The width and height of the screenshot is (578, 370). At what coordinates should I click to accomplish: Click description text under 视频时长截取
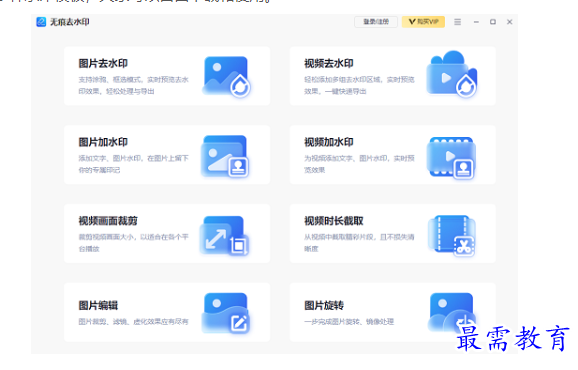[x=359, y=243]
